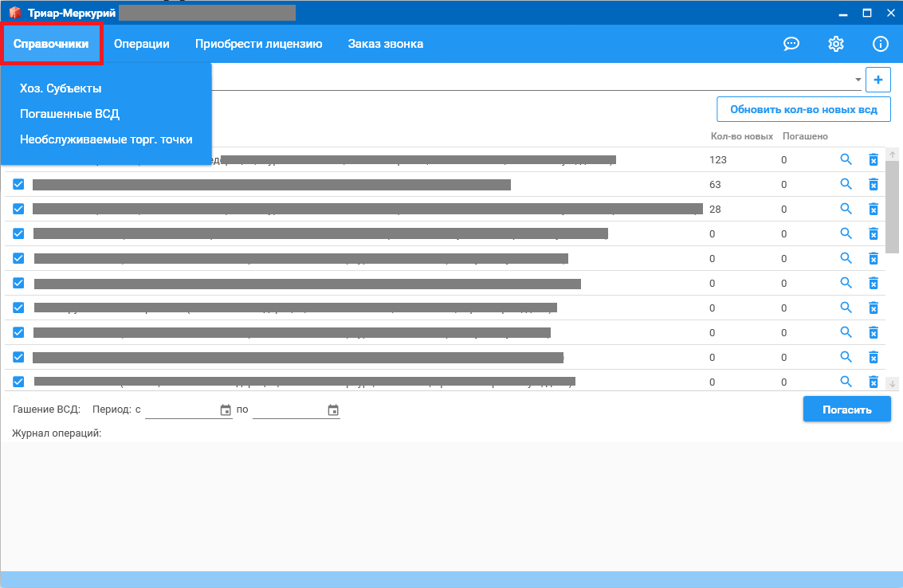This screenshot has width=903, height=588.
Task: Toggle checkbox of row with 63 new
Action: coord(18,184)
